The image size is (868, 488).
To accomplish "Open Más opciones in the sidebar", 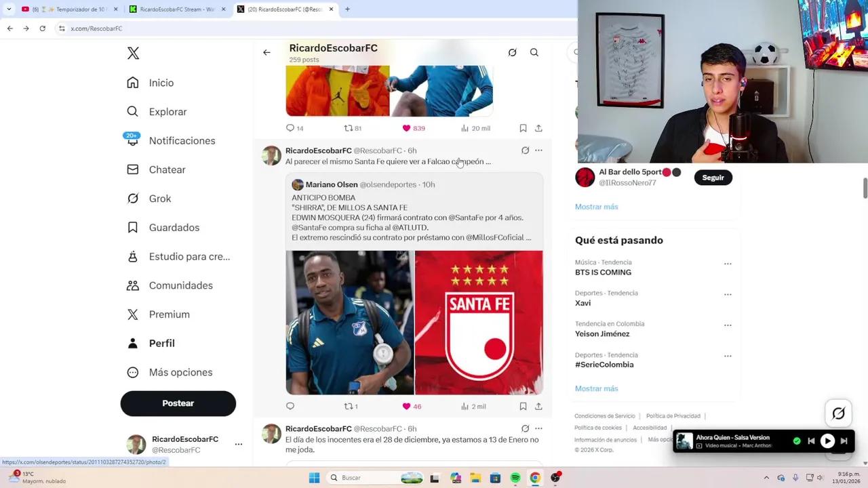I will (x=170, y=372).
